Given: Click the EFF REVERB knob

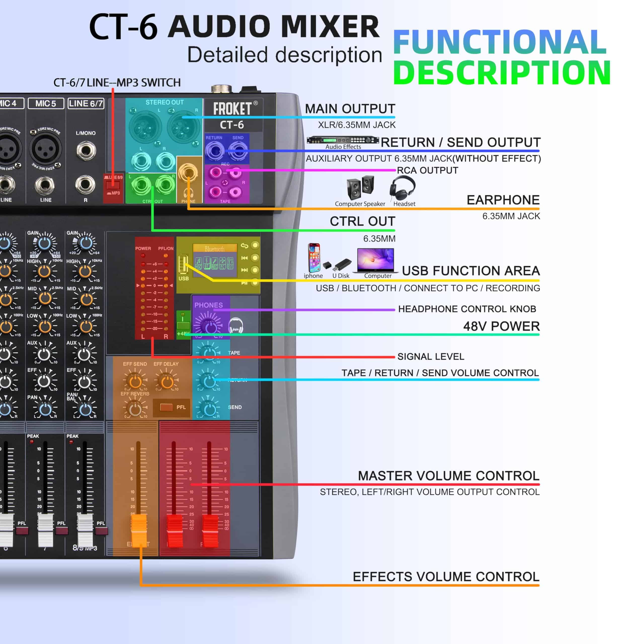Looking at the screenshot, I should pyautogui.click(x=135, y=410).
